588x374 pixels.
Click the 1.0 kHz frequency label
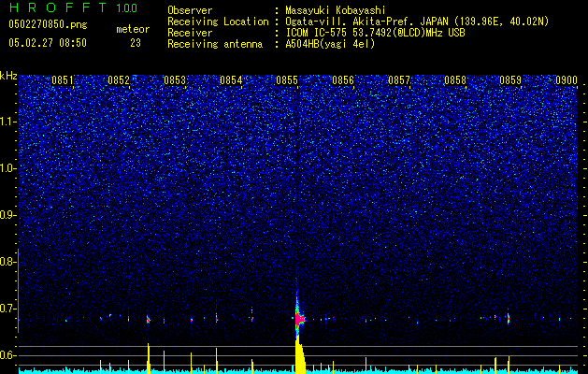[x=7, y=168]
